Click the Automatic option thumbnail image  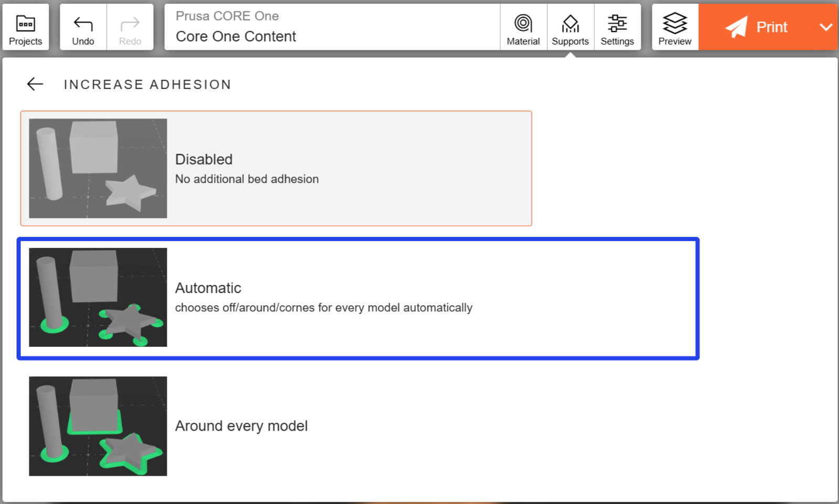pos(98,297)
